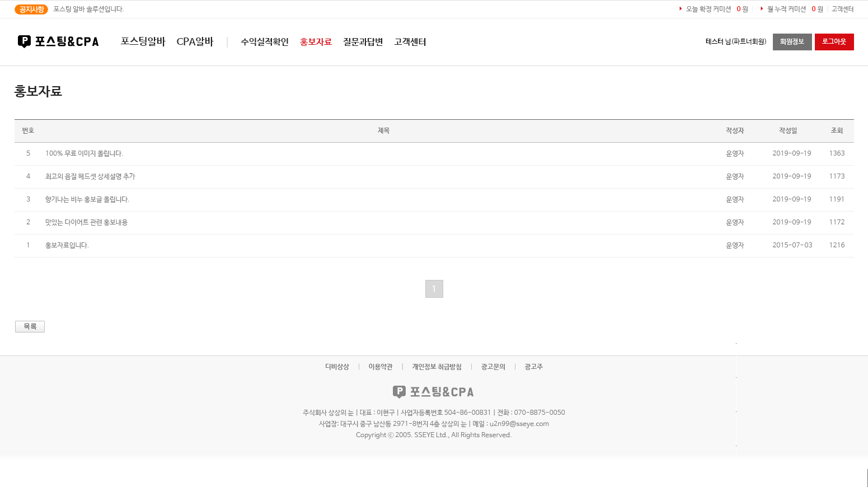868x487 pixels.
Task: Open the 포스팅알바 menu
Action: [x=143, y=42]
